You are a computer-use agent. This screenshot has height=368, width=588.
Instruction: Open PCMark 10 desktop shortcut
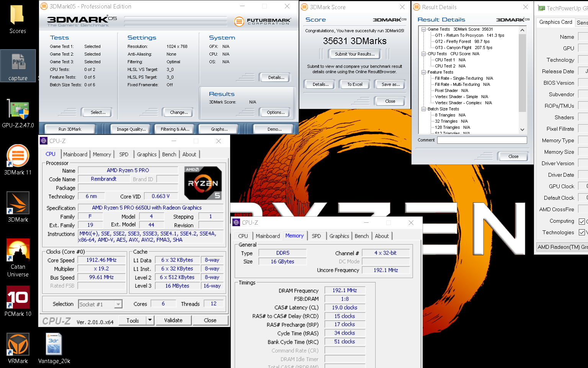tap(18, 301)
